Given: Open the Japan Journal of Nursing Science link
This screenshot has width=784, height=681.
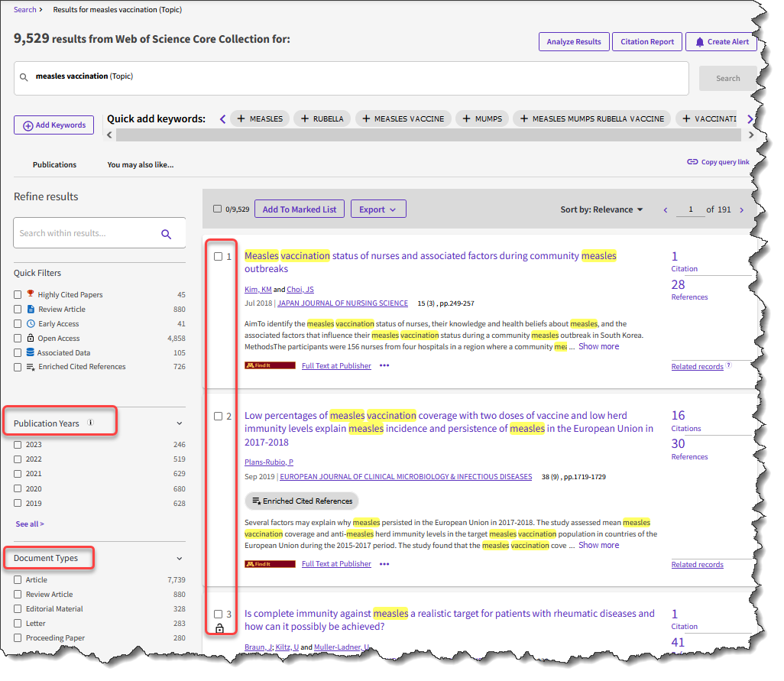Looking at the screenshot, I should (x=342, y=303).
